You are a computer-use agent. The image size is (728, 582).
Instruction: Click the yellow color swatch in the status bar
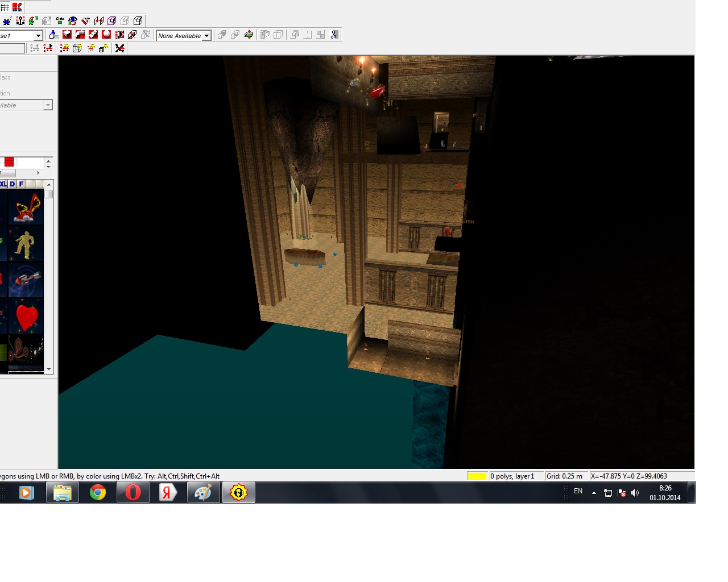(x=477, y=476)
